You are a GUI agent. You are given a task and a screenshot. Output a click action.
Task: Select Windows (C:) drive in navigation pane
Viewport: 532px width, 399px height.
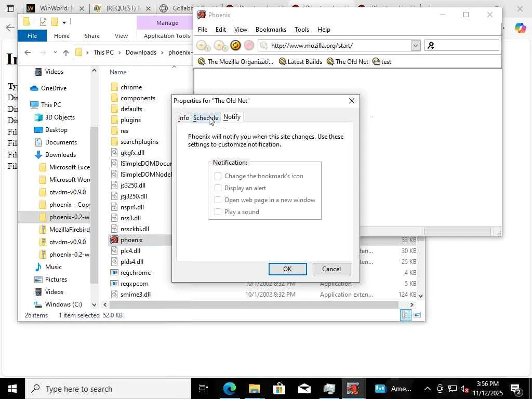[63, 304]
